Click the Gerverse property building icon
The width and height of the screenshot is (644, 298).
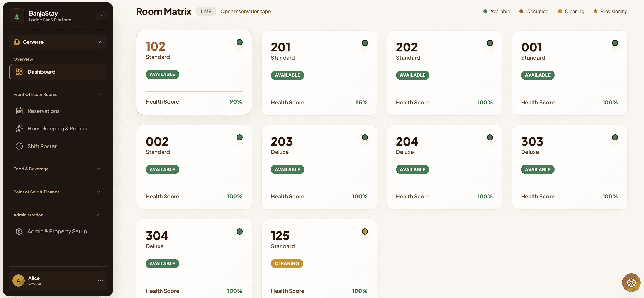point(17,42)
